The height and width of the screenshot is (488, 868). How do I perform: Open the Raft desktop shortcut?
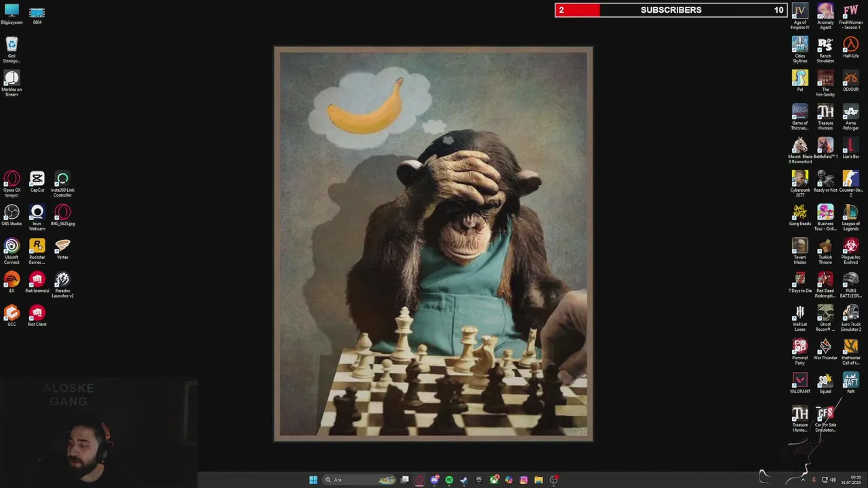click(x=851, y=383)
